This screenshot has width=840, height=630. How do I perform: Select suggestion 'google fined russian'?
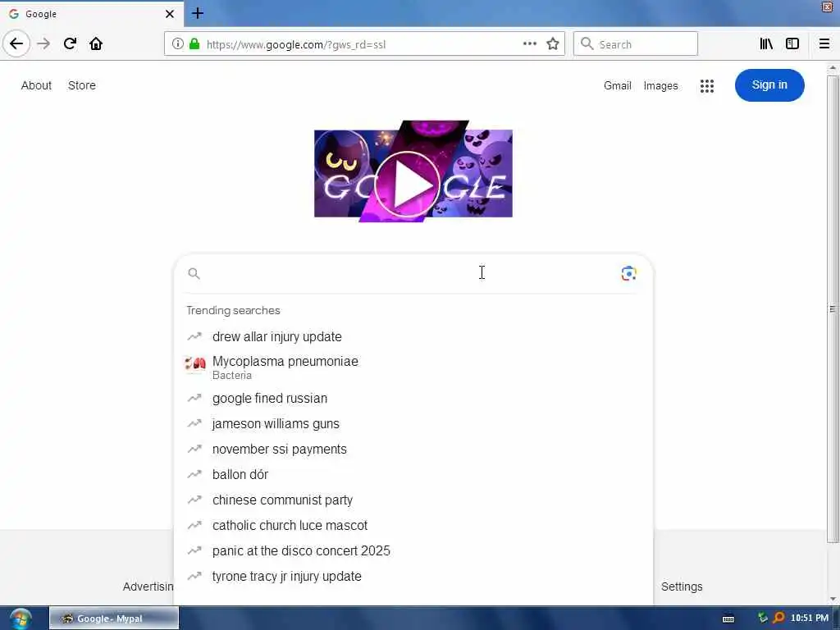[413, 399]
